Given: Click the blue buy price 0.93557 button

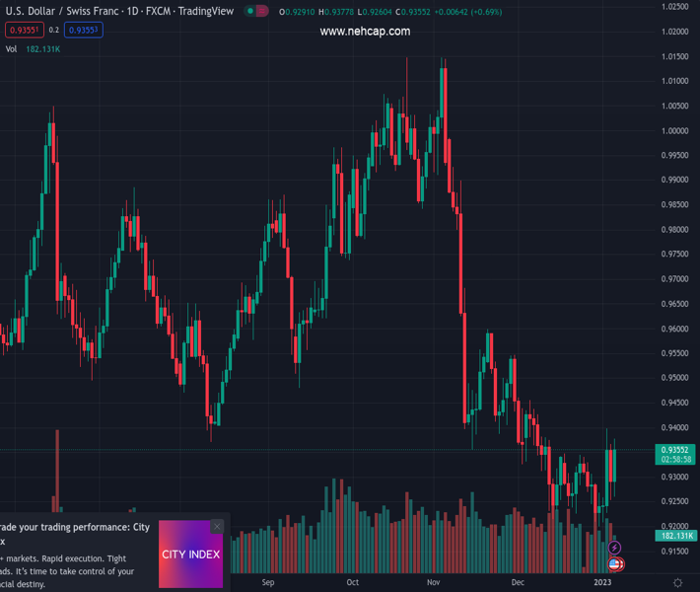Looking at the screenshot, I should click(85, 31).
